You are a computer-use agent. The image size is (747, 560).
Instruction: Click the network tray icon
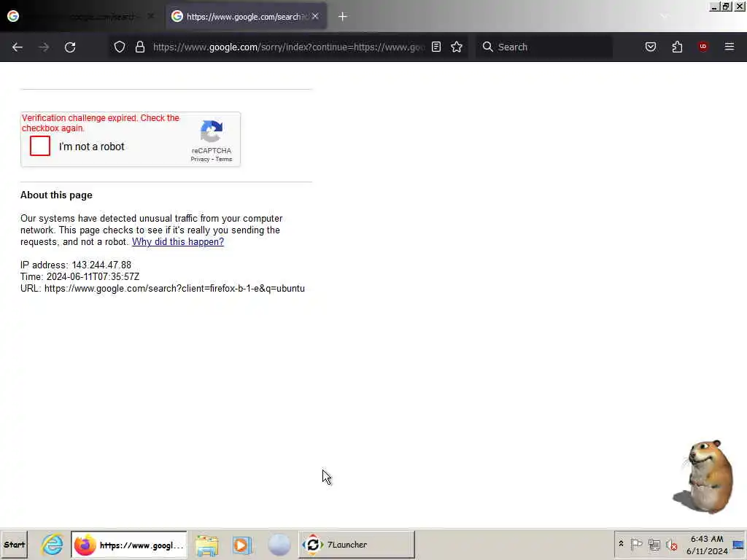tap(654, 544)
